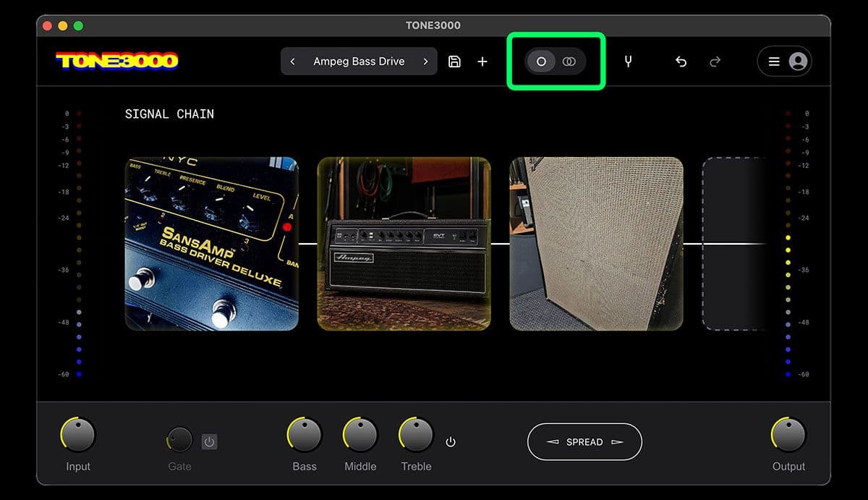Open the user profile avatar
This screenshot has width=868, height=500.
799,62
